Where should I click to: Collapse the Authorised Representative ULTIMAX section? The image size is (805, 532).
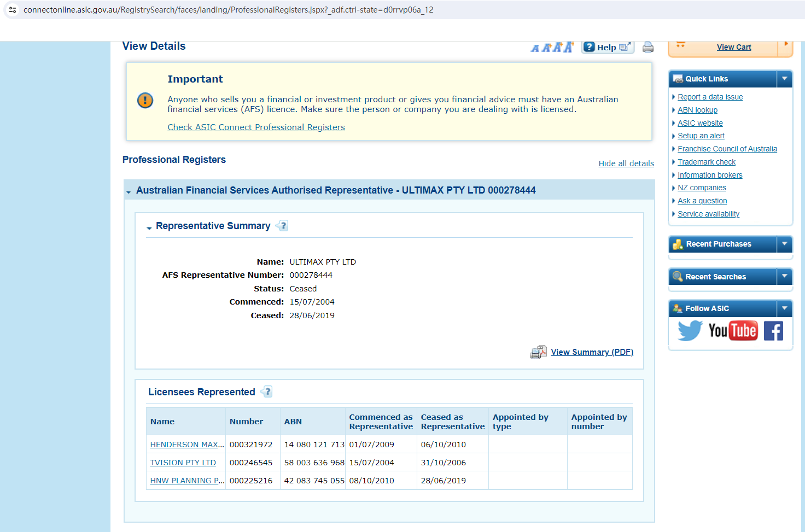click(129, 191)
